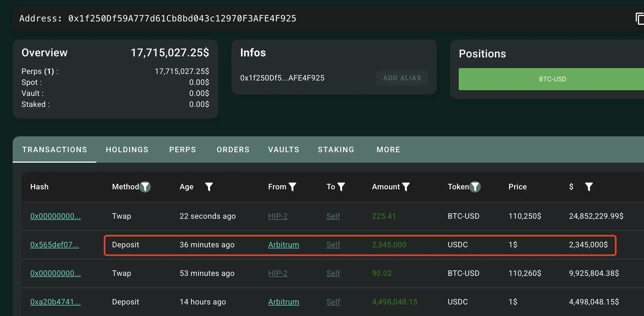Screen dimensions: 644x316
Task: Switch to the Orders tab
Action: coord(233,149)
